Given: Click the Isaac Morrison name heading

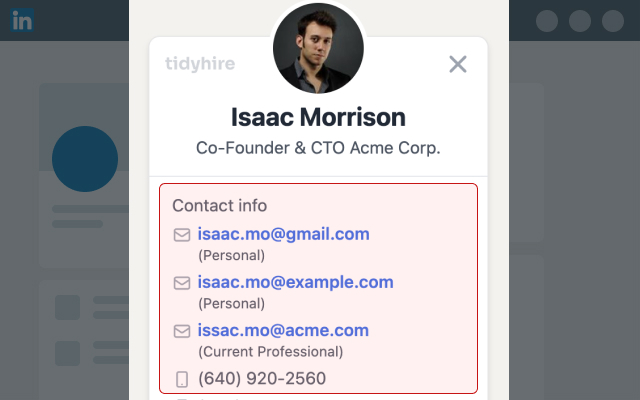Looking at the screenshot, I should [x=318, y=117].
